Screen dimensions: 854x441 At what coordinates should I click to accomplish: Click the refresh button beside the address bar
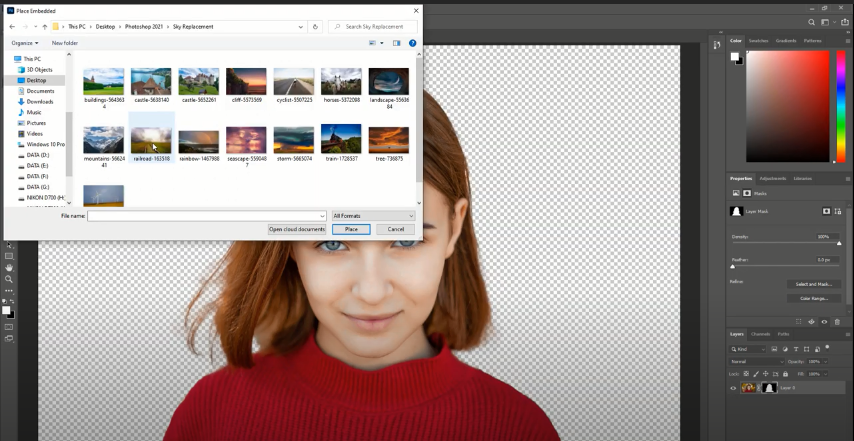click(315, 27)
